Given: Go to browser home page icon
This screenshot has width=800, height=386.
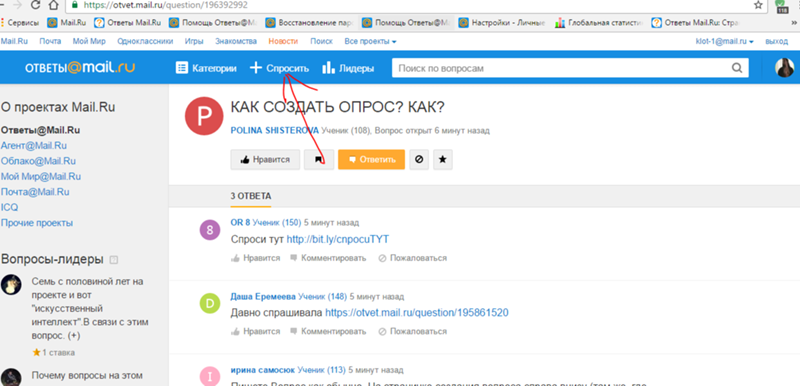Looking at the screenshot, I should click(x=53, y=6).
